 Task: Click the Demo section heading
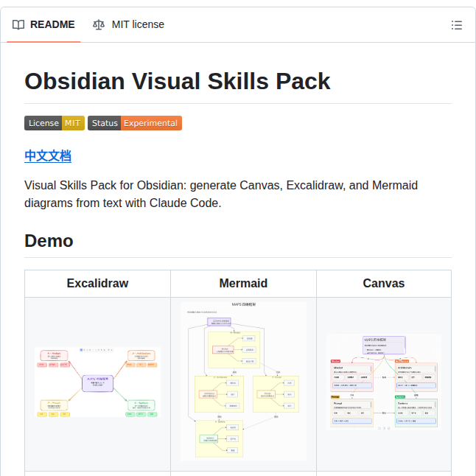click(x=49, y=241)
